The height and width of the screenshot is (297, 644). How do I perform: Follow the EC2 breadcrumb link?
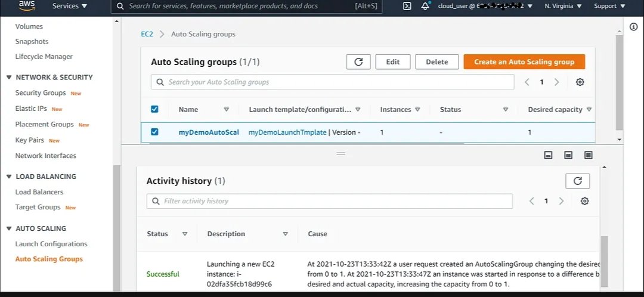[147, 34]
